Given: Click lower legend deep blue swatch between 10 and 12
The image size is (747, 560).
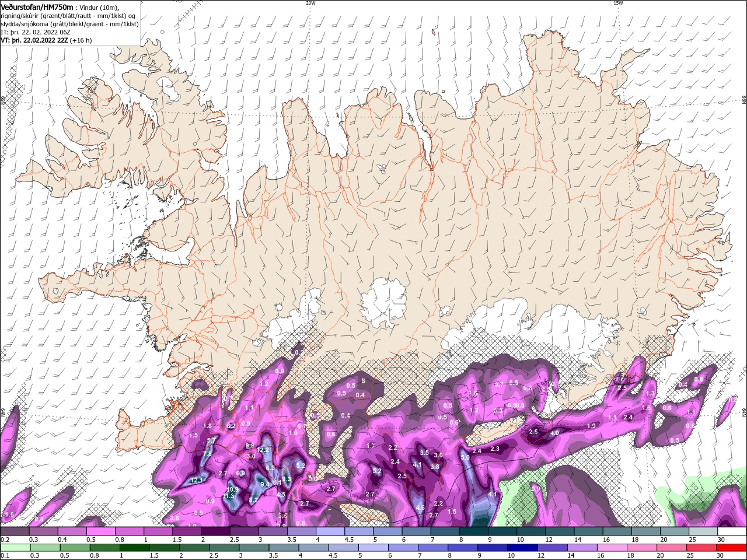Looking at the screenshot, I should coord(523,548).
